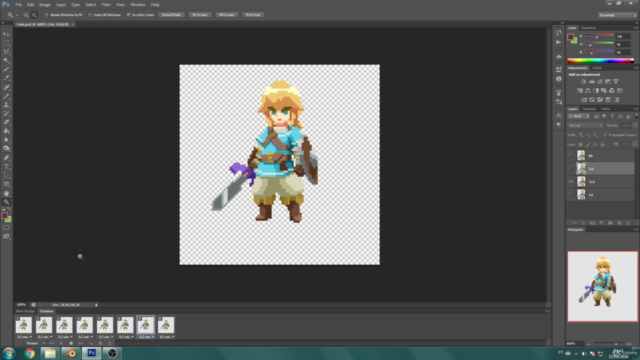640x360 pixels.
Task: Select the Lasso tool
Action: click(x=6, y=52)
